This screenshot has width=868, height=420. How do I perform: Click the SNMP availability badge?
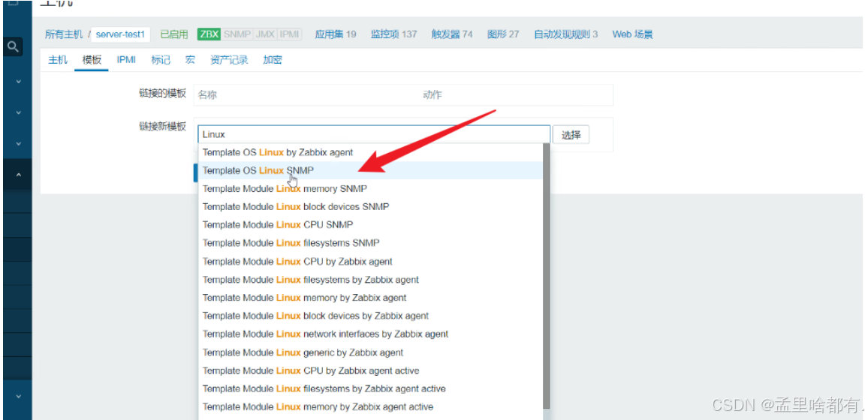[237, 34]
